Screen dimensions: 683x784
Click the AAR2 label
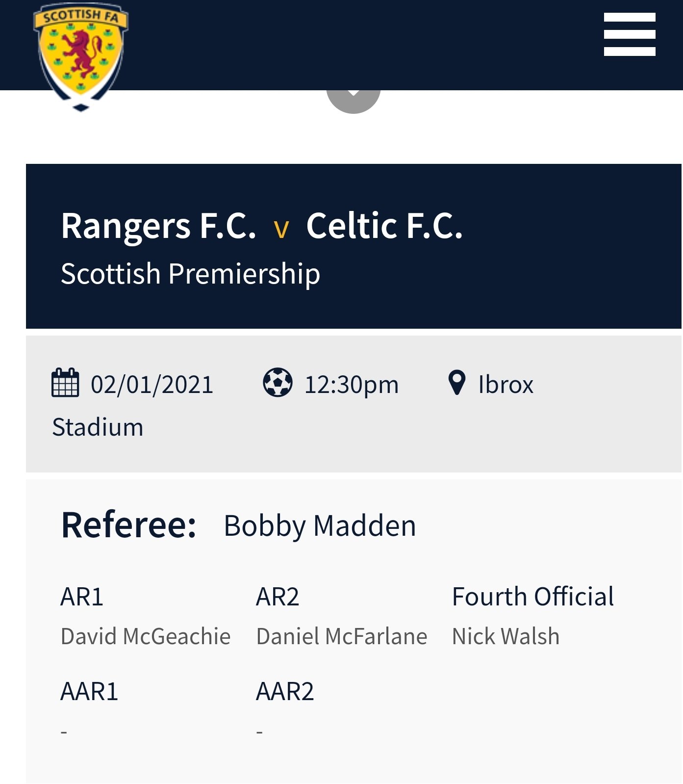click(x=285, y=692)
